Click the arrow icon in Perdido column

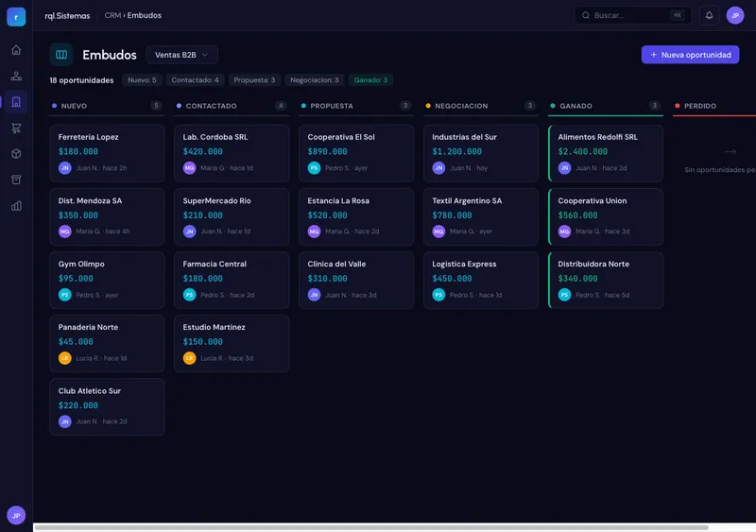[x=730, y=151]
